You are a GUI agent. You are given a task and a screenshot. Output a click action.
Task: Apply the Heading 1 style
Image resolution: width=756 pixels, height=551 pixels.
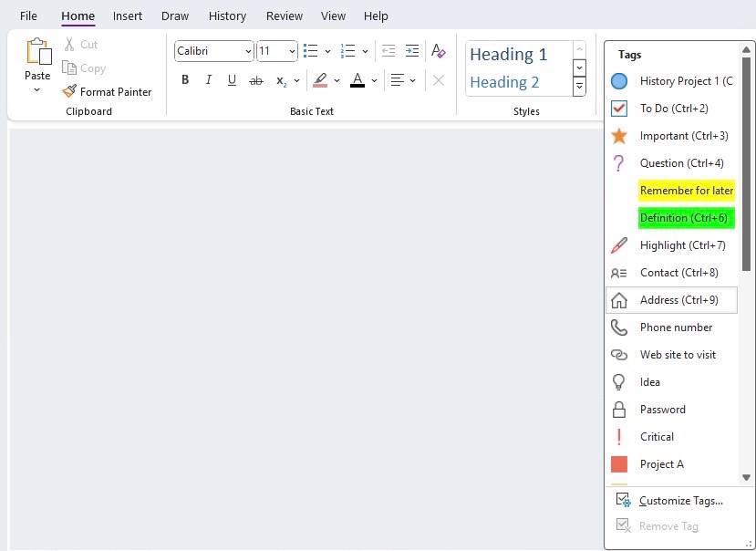pyautogui.click(x=509, y=55)
